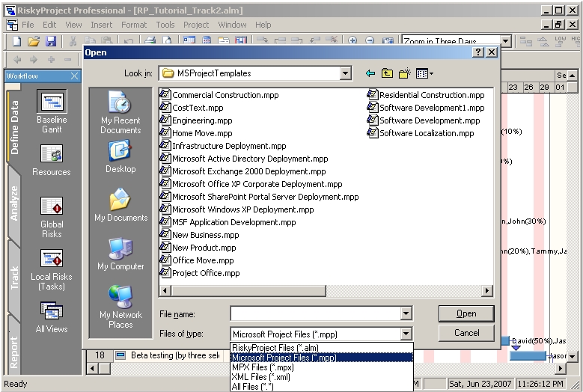This screenshot has width=583, height=392.
Task: Click Gantt vertical scrollbar down arrow
Action: click(572, 356)
